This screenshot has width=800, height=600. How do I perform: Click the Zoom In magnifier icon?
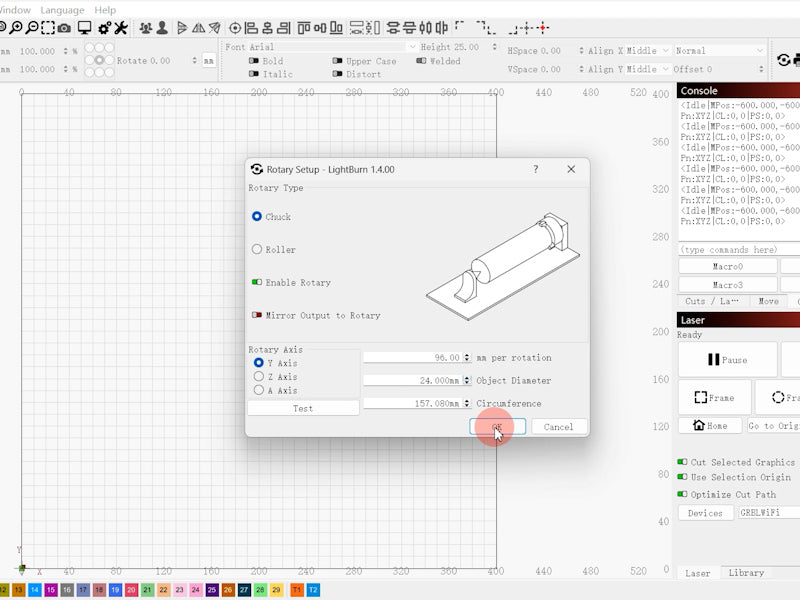tap(16, 28)
